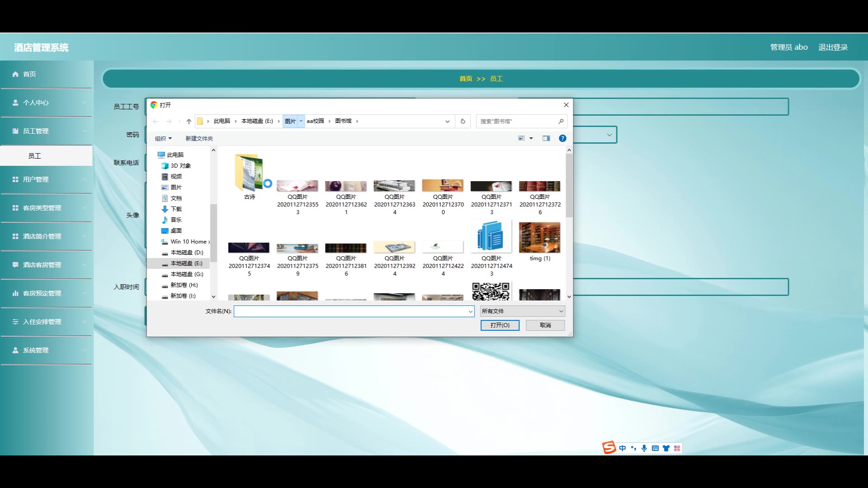Select QQ图片 20201127123553 thumbnail
The image size is (868, 488).
(297, 197)
